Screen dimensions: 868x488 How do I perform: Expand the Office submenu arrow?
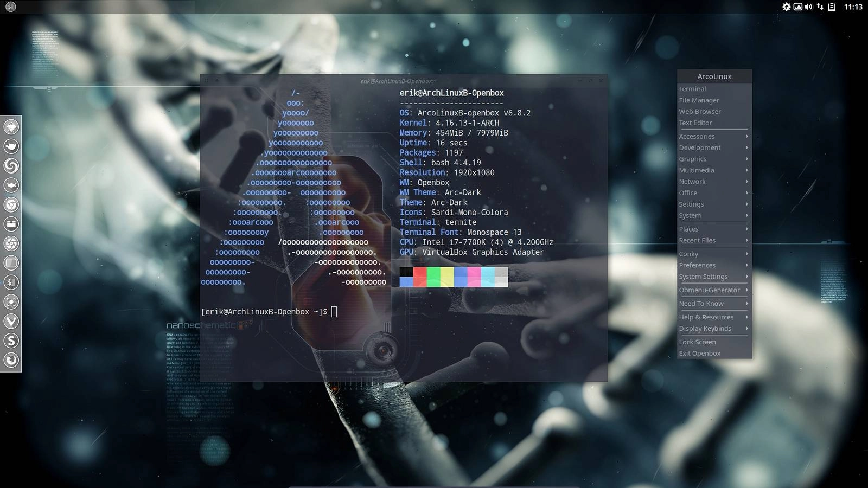[747, 193]
